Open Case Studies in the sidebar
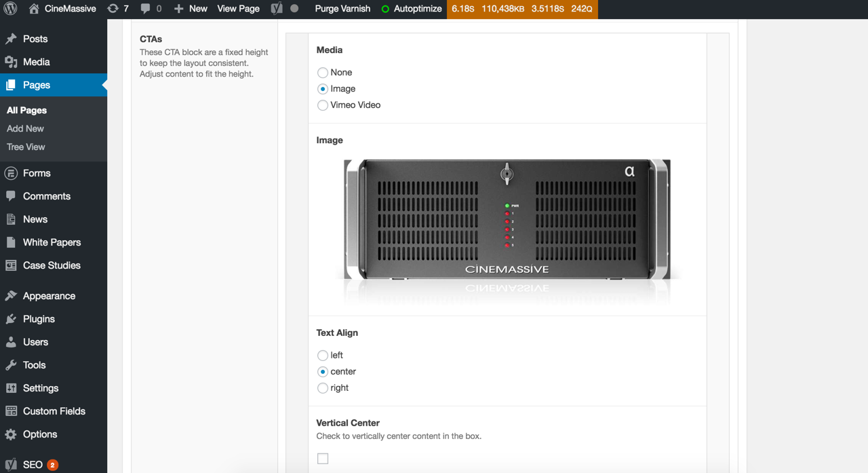The image size is (868, 473). [x=52, y=266]
